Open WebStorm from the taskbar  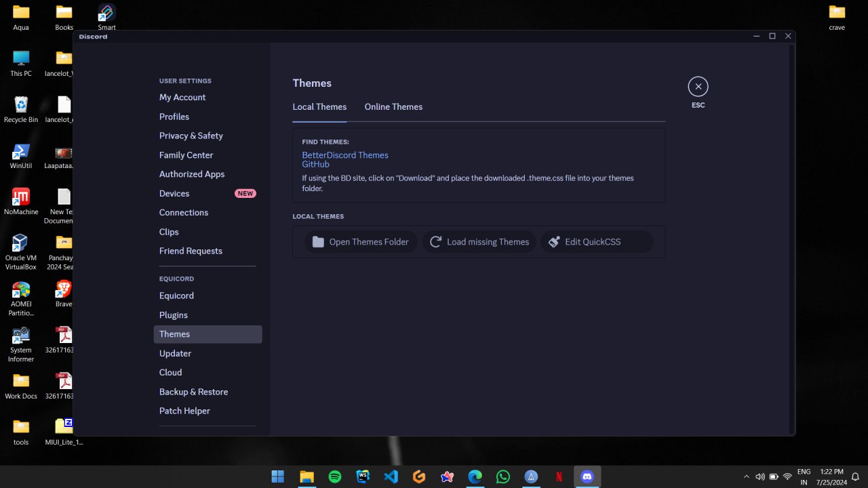click(x=363, y=476)
